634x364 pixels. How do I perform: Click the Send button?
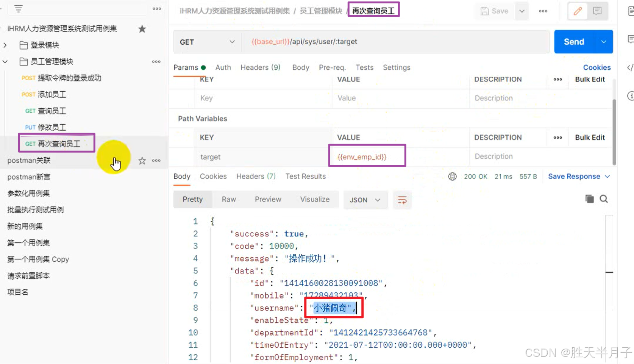coord(574,42)
